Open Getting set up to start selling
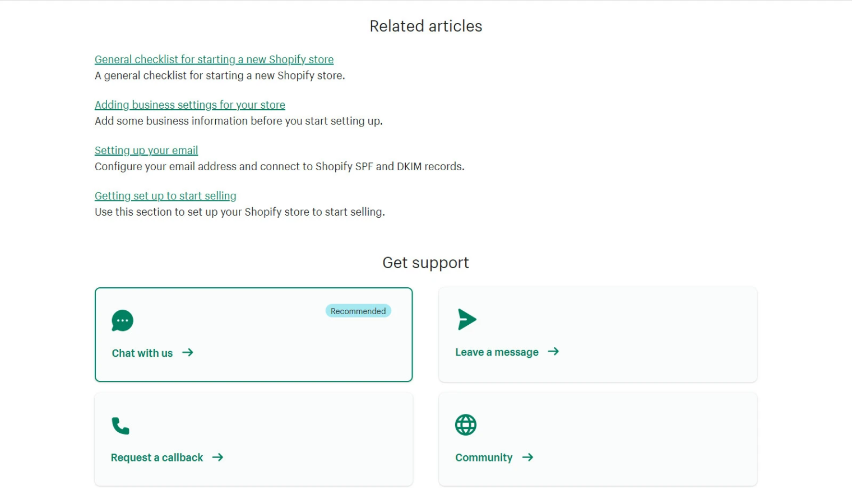 pyautogui.click(x=165, y=195)
